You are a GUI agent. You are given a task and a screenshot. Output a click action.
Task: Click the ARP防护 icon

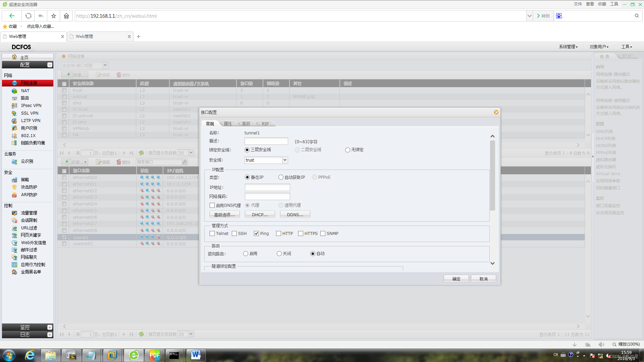point(14,195)
